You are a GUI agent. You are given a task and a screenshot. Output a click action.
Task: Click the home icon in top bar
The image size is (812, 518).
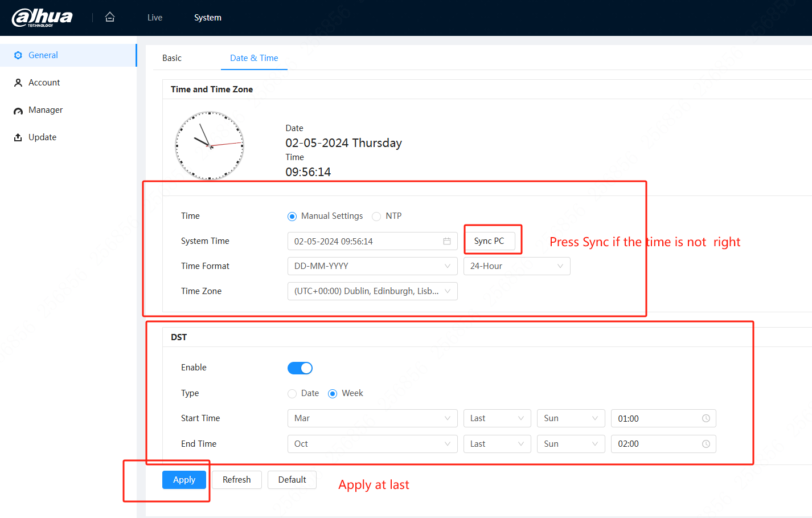pyautogui.click(x=109, y=17)
